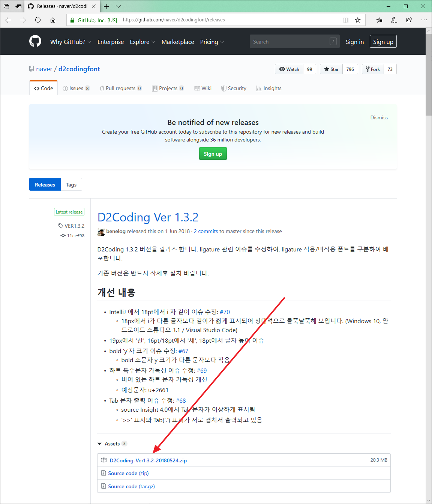Open issue #70 link
The width and height of the screenshot is (432, 504).
(225, 312)
